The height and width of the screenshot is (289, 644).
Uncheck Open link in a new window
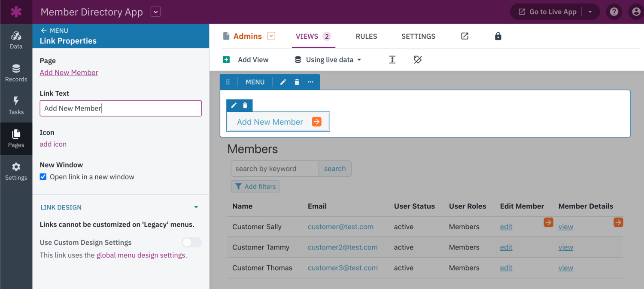click(x=43, y=176)
